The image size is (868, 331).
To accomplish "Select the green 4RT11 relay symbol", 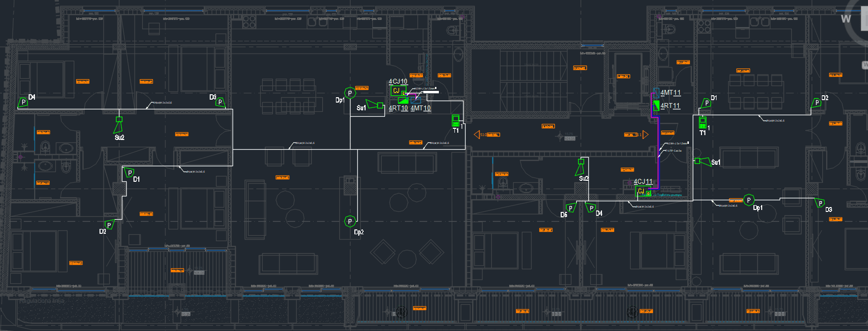I will (x=656, y=105).
